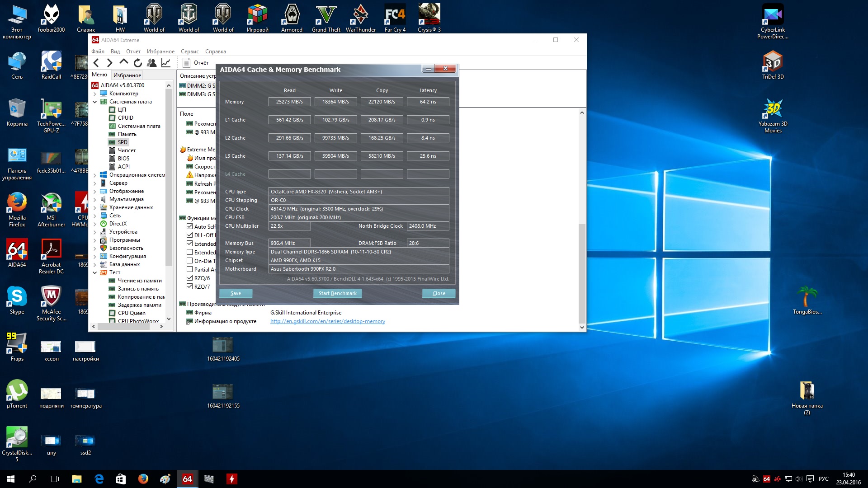Select CPUID item in the tree
Image resolution: width=868 pixels, height=488 pixels.
click(125, 118)
